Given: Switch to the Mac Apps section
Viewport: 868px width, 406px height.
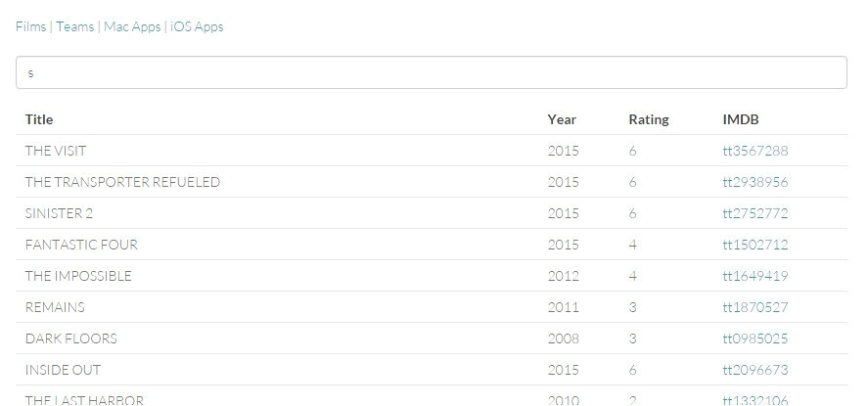Looking at the screenshot, I should (132, 26).
